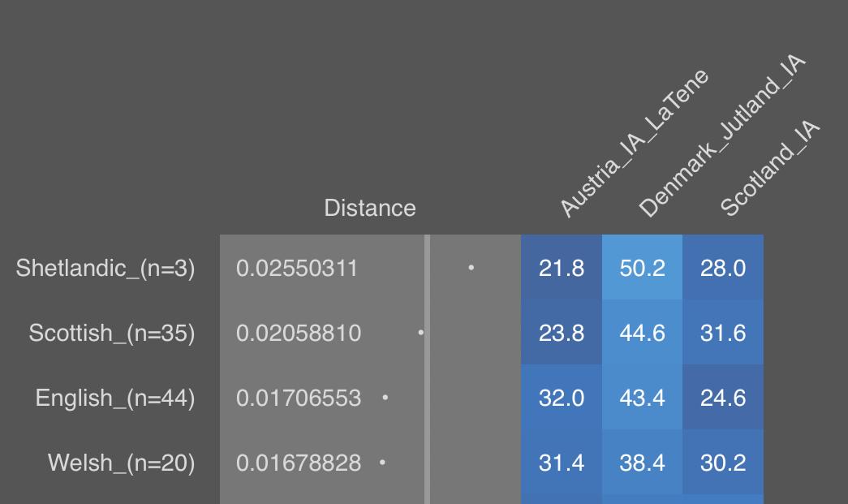Viewport: 848px width, 504px height.
Task: Select the Welsh_(n=20) row label
Action: click(x=122, y=463)
